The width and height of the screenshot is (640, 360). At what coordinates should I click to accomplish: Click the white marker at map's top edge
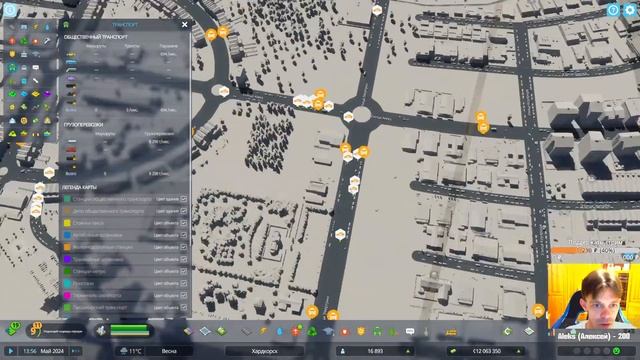tap(377, 10)
